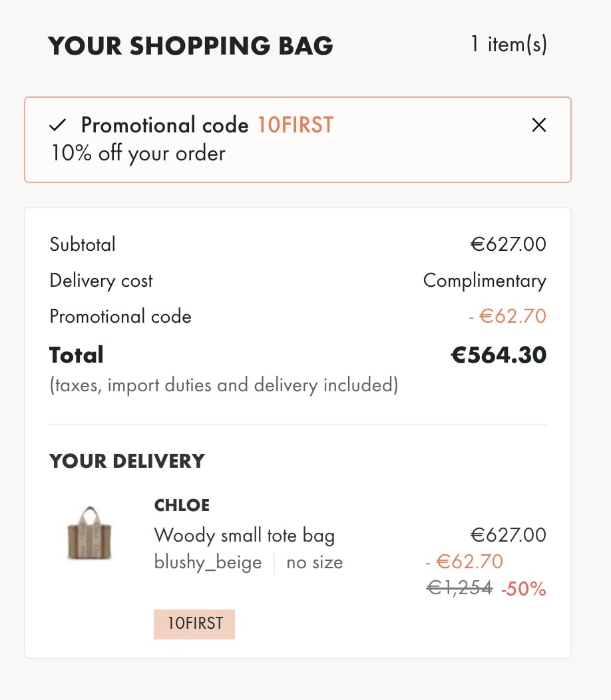Click the checkmark icon beside Promotional code
611x700 pixels.
(x=59, y=125)
